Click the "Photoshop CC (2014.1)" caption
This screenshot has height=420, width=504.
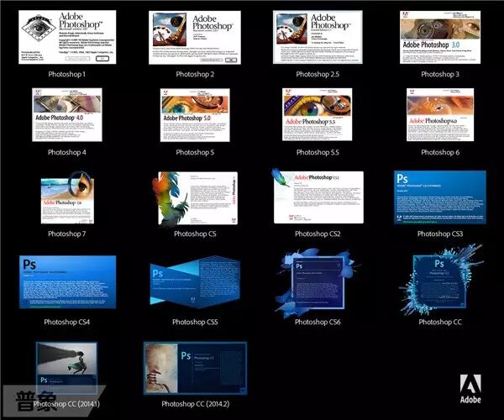click(66, 404)
